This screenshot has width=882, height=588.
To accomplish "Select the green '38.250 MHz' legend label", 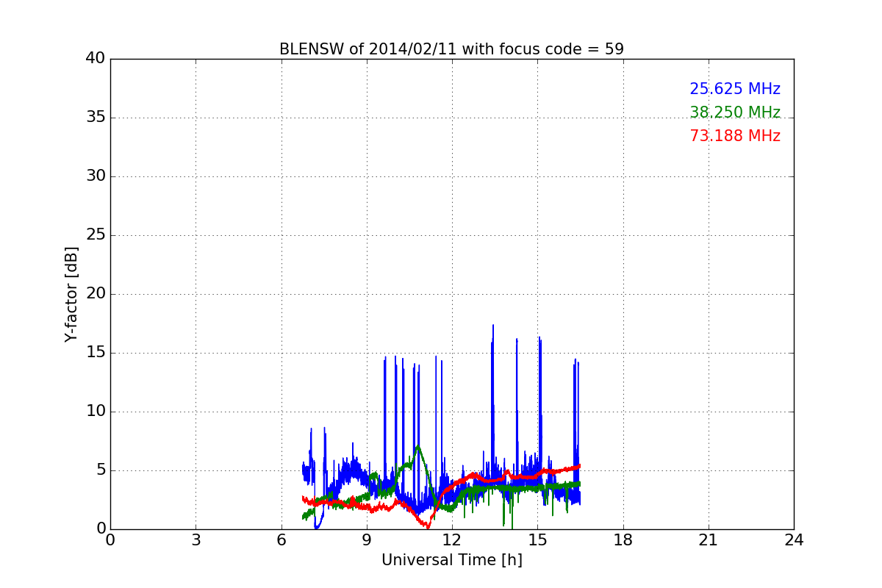I will pyautogui.click(x=735, y=112).
